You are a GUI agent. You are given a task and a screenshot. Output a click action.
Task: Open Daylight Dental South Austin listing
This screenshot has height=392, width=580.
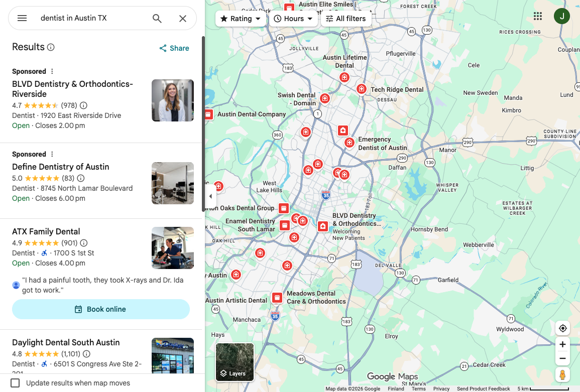(x=66, y=342)
